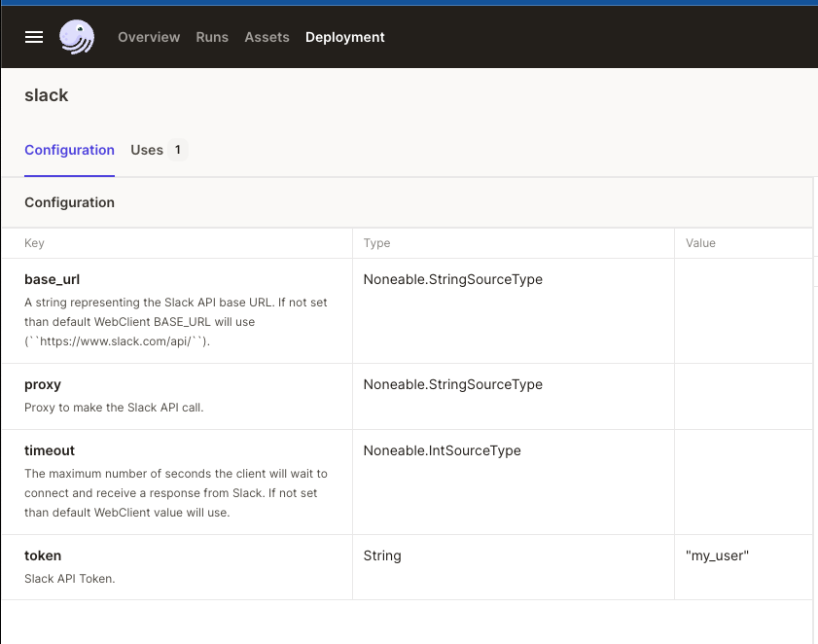Go to the Assets section

point(267,37)
